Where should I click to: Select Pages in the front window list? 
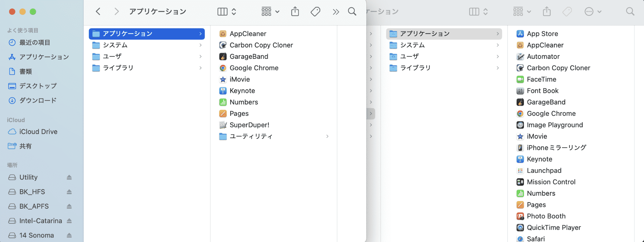pos(234,113)
